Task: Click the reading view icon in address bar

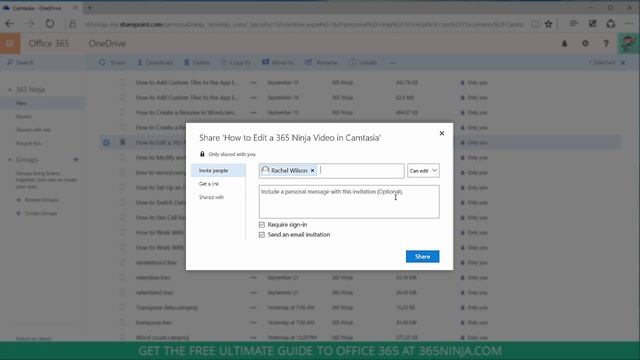Action: 535,24
